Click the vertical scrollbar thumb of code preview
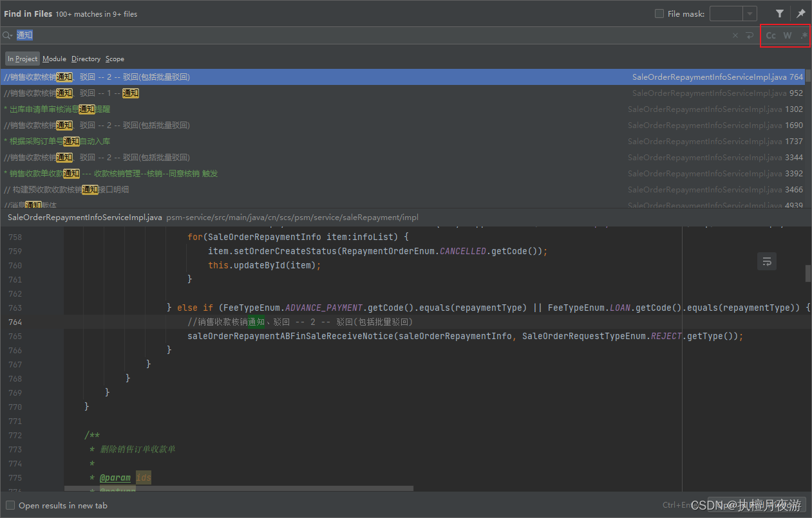This screenshot has height=518, width=812. [x=808, y=273]
